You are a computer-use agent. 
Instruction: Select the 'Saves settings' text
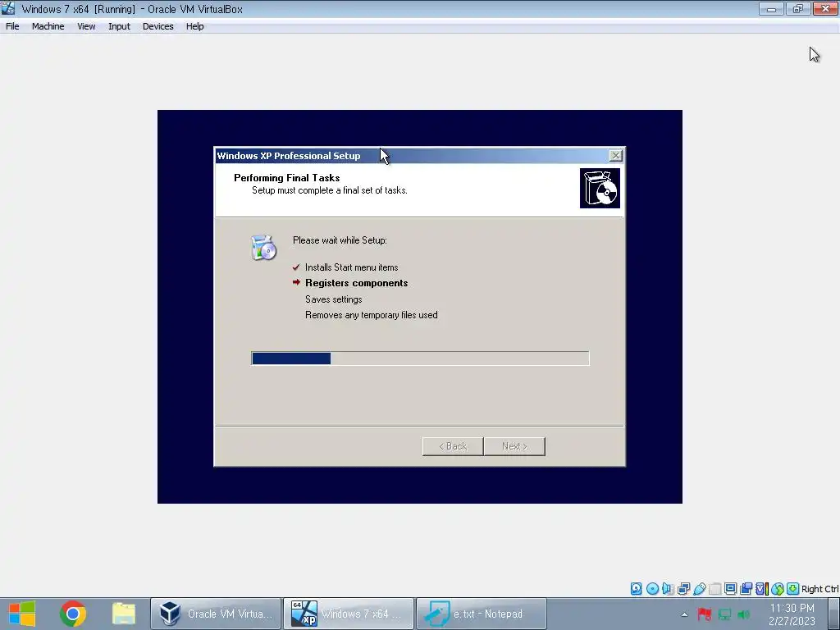[333, 299]
